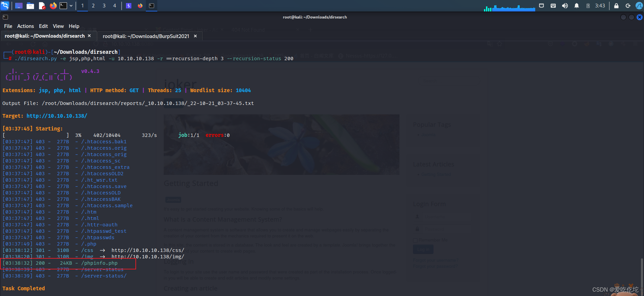Lock the screen with padlock icon

point(616,6)
